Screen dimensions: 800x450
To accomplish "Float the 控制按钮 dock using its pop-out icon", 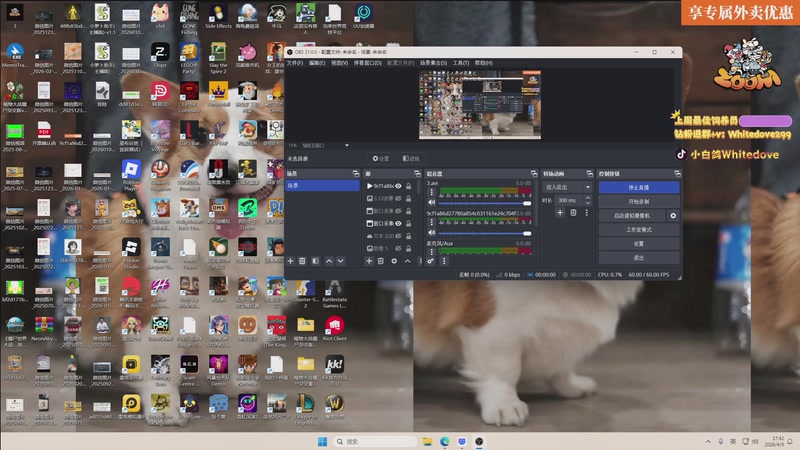I will pyautogui.click(x=677, y=174).
